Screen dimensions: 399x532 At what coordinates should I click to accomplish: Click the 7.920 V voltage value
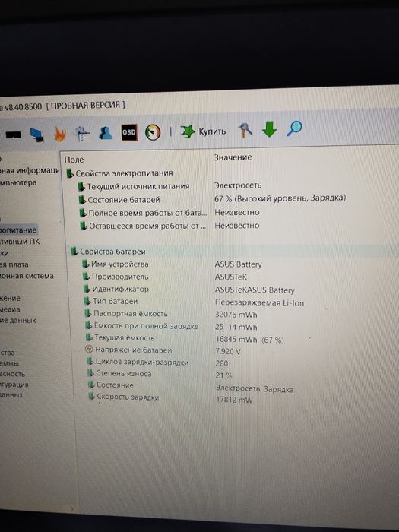pyautogui.click(x=228, y=351)
